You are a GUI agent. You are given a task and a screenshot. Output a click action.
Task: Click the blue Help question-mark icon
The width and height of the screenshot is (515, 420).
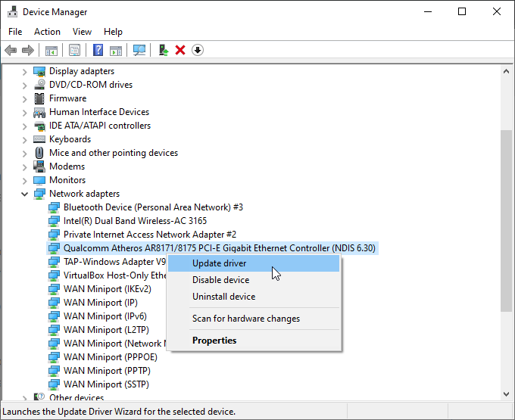[98, 50]
